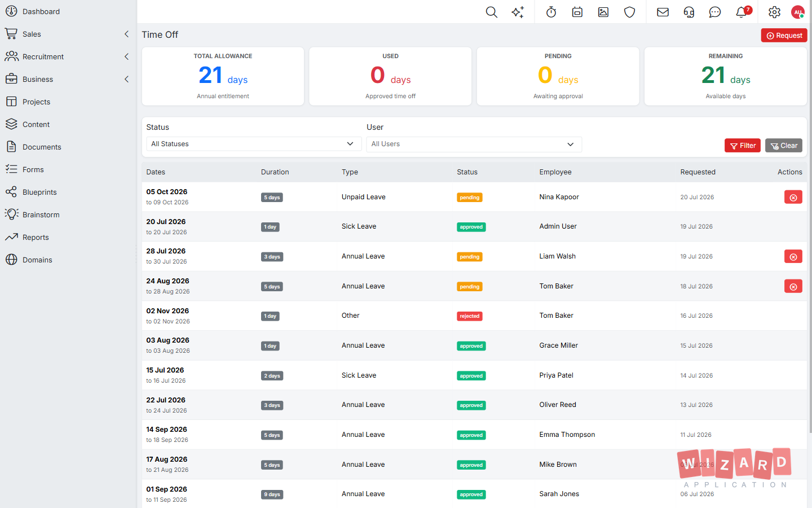Click the Total Allowance card
The height and width of the screenshot is (508, 812).
point(223,76)
